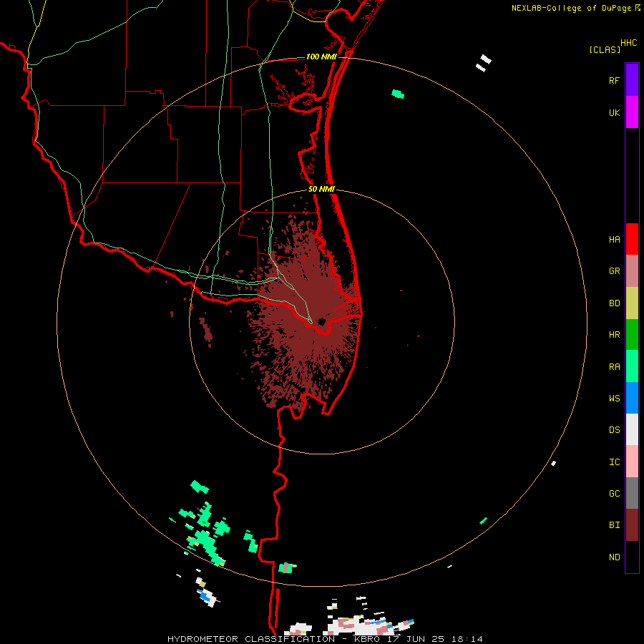644x644 pixels.
Task: Click the 50 NMI range ring label
Action: 321,189
